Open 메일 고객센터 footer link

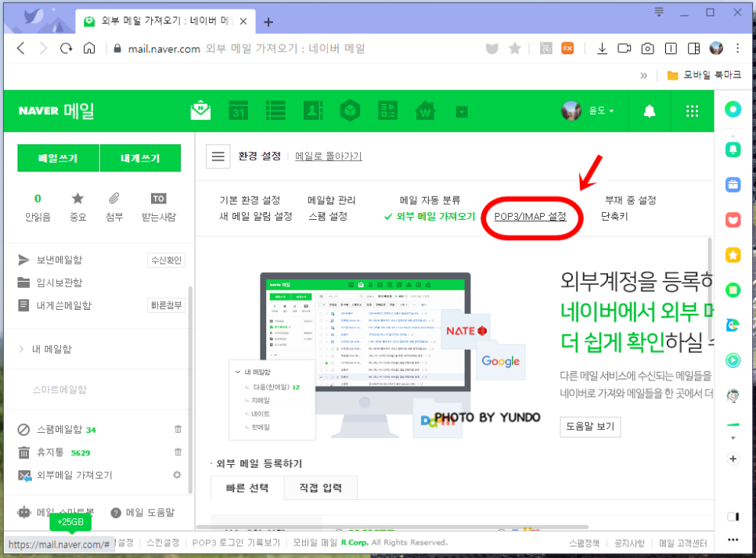(x=683, y=544)
